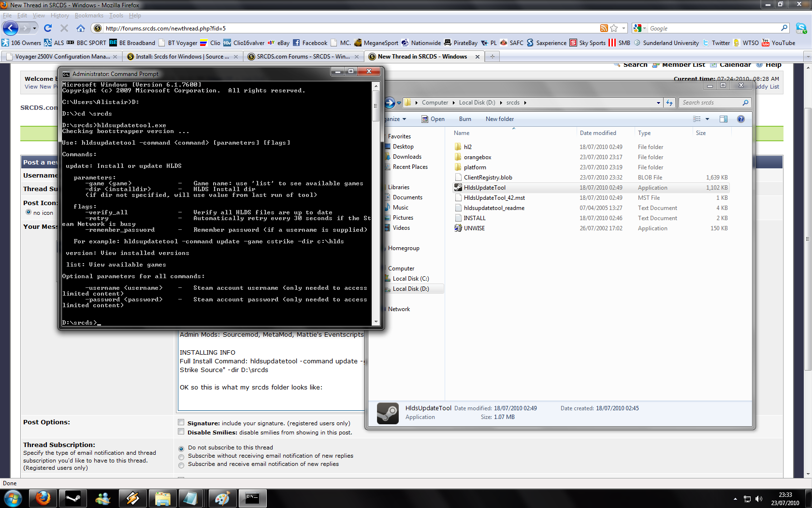The height and width of the screenshot is (508, 812).
Task: Click the Open button in Explorer toolbar
Action: point(433,119)
